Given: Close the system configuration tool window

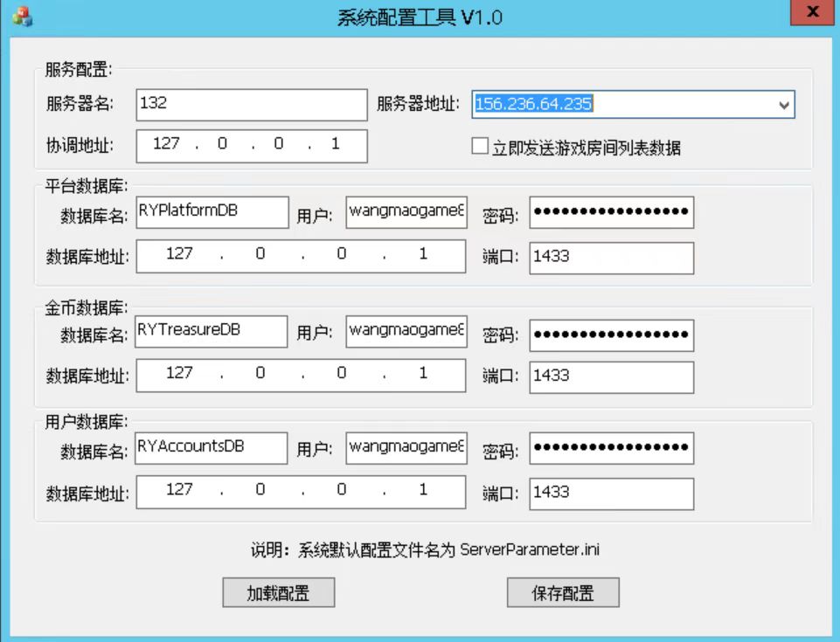Looking at the screenshot, I should tap(812, 13).
